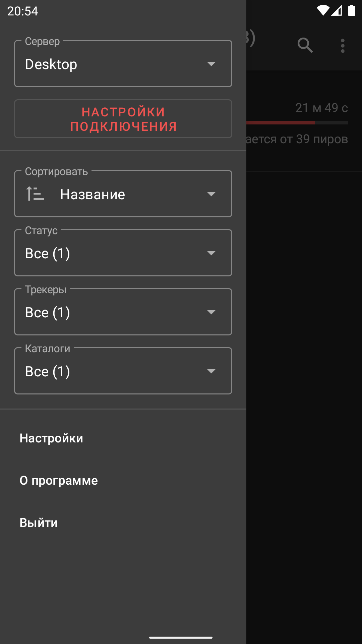This screenshot has height=644, width=362.
Task: Open the three-dot overflow menu
Action: [x=343, y=46]
